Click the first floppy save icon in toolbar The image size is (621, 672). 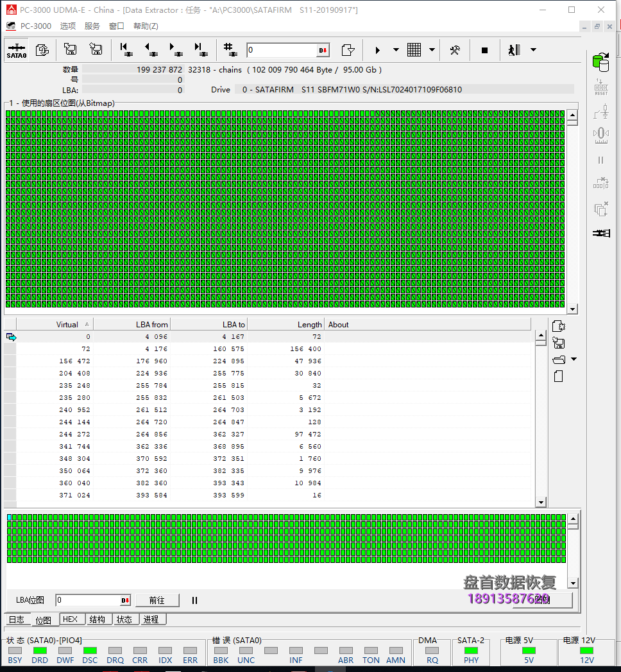(x=70, y=49)
